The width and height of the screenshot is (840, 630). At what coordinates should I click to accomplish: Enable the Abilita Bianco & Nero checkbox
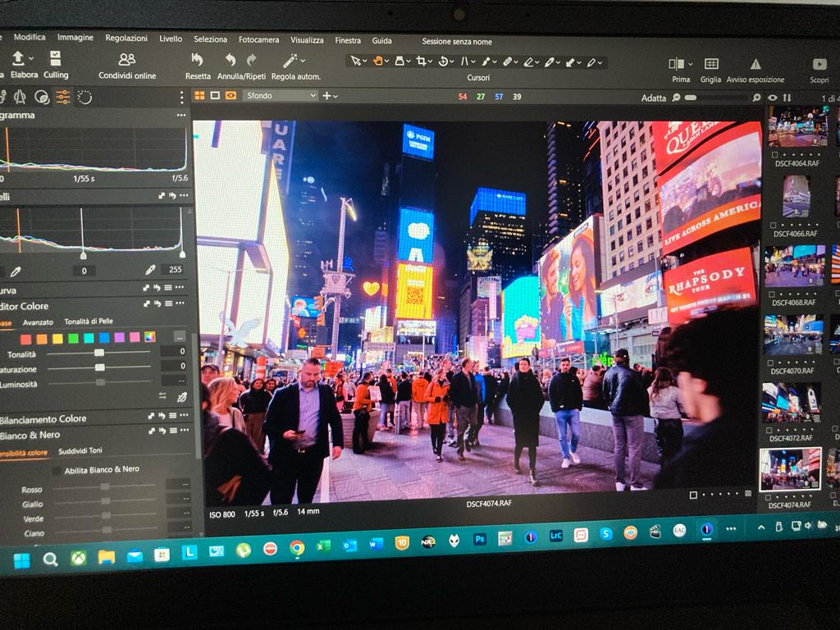(57, 471)
